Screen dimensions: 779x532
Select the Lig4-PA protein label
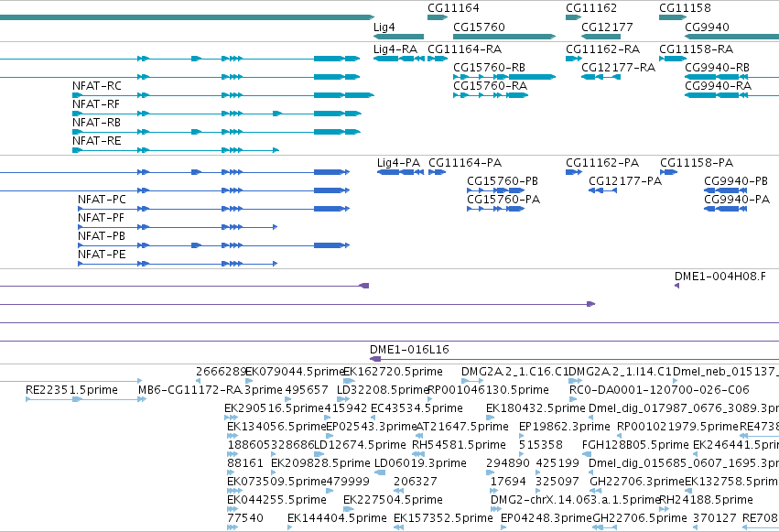pyautogui.click(x=398, y=163)
